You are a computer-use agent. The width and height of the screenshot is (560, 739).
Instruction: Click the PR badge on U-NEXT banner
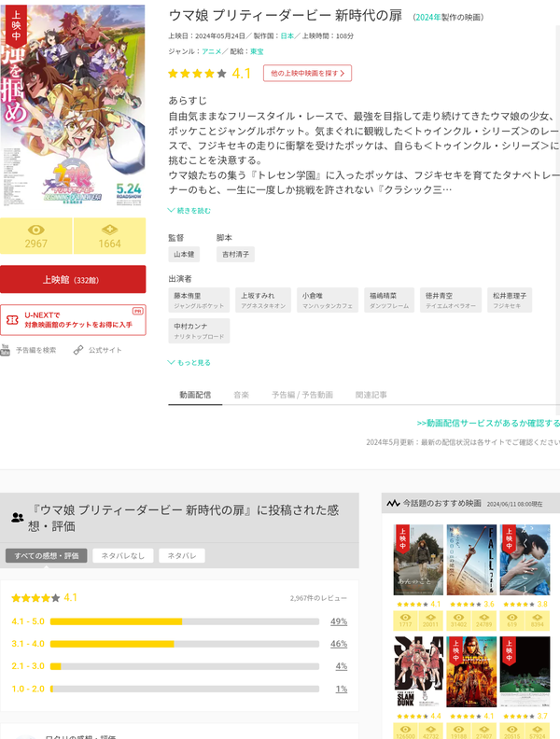pyautogui.click(x=137, y=311)
